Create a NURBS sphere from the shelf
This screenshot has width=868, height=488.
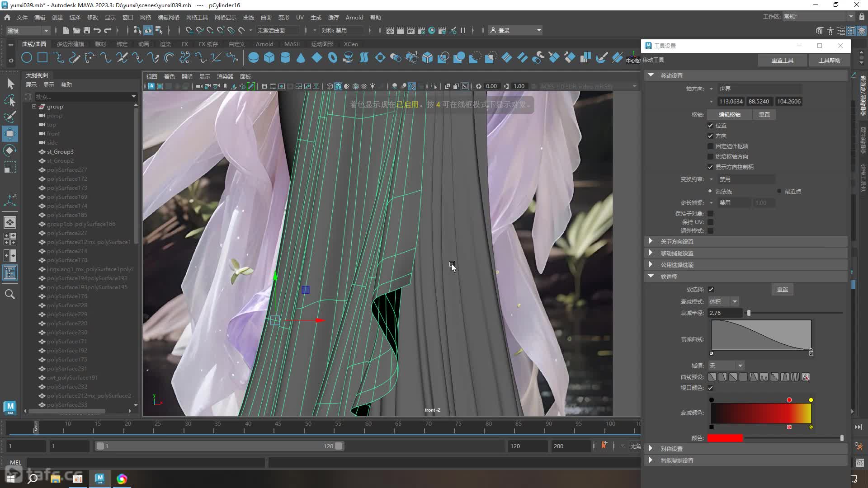point(254,57)
